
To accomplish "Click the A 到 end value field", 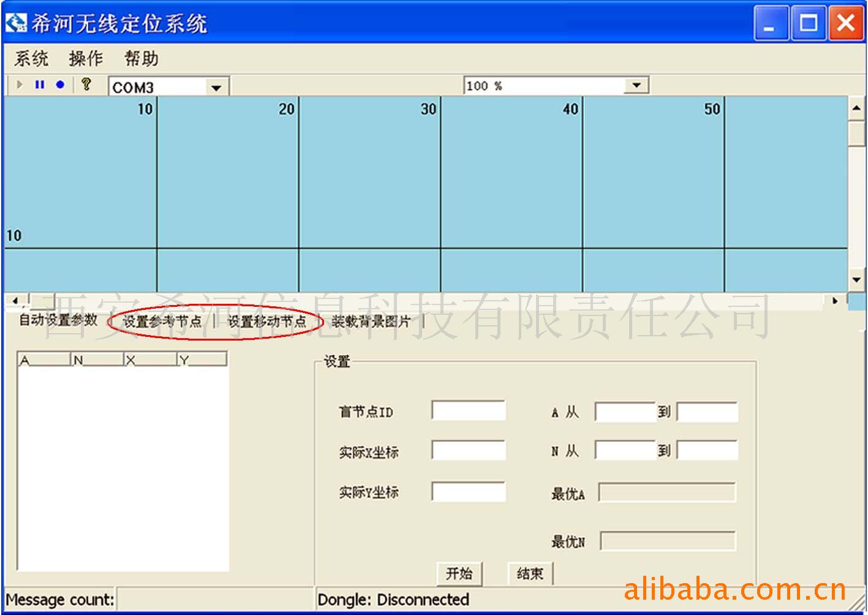I will [x=707, y=412].
